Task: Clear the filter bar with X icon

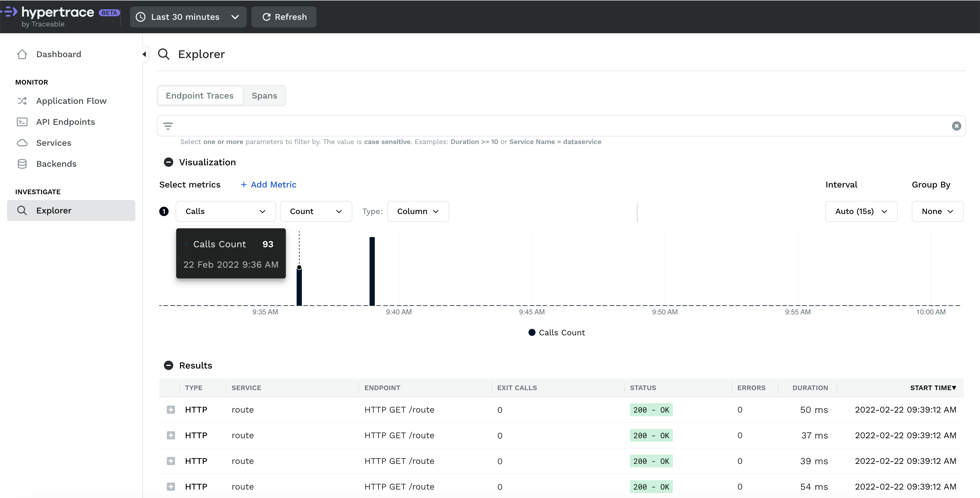Action: (956, 126)
